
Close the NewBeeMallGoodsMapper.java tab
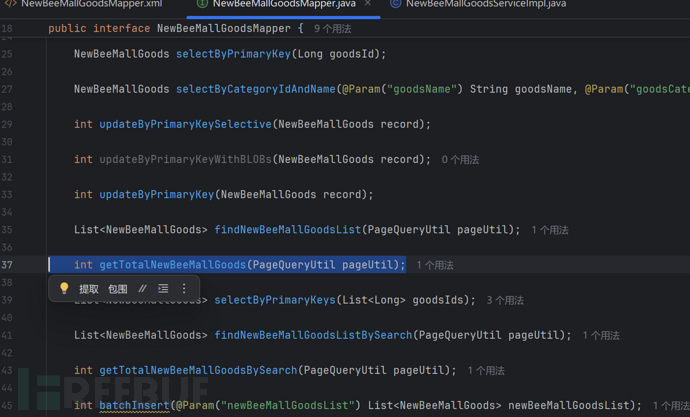[367, 5]
